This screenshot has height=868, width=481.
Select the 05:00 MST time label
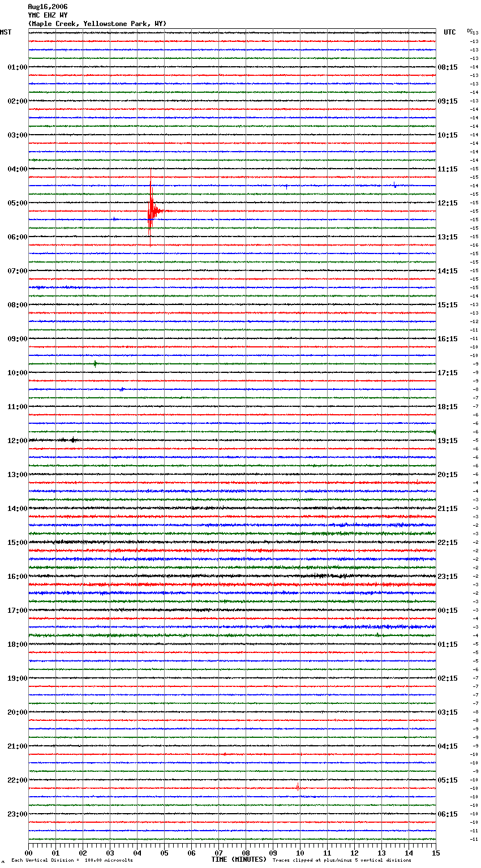18,203
